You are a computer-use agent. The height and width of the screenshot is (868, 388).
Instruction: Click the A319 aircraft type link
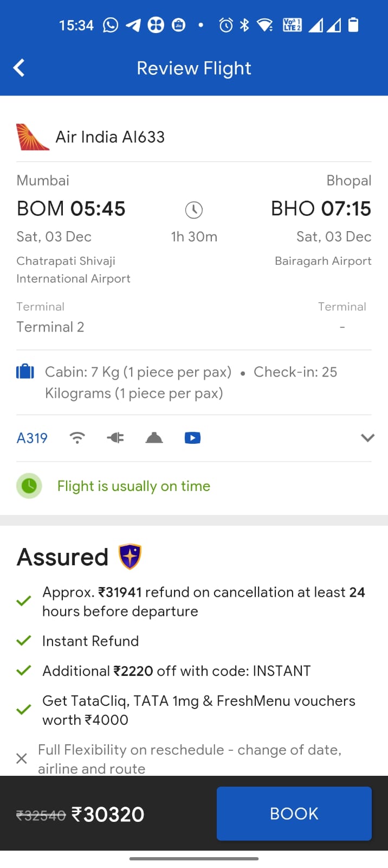point(32,438)
